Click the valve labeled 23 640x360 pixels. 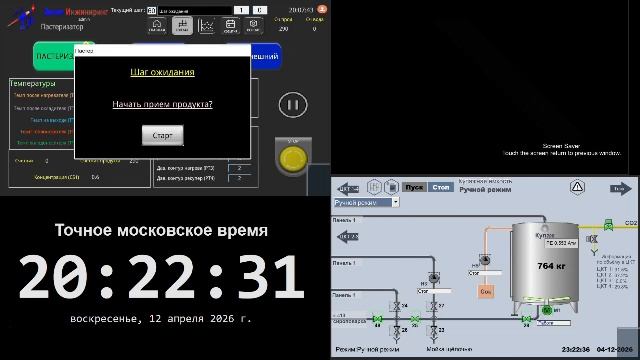433,331
